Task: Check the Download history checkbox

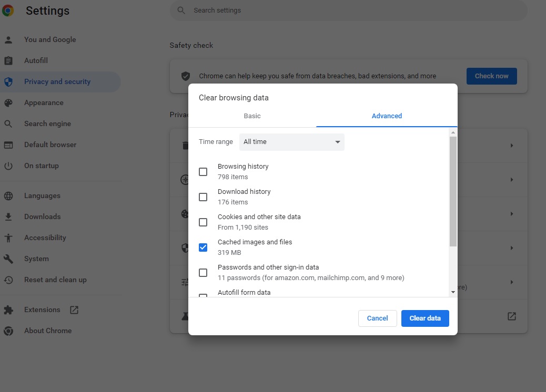Action: tap(203, 197)
